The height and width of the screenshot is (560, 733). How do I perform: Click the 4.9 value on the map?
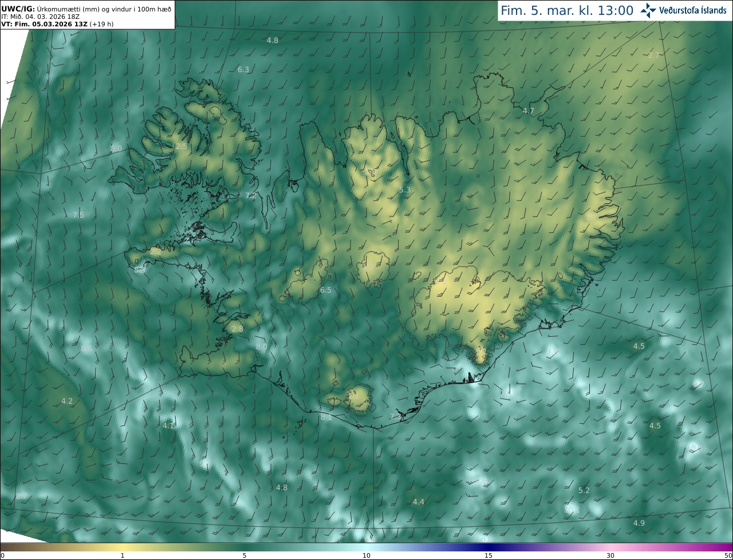[x=639, y=523]
